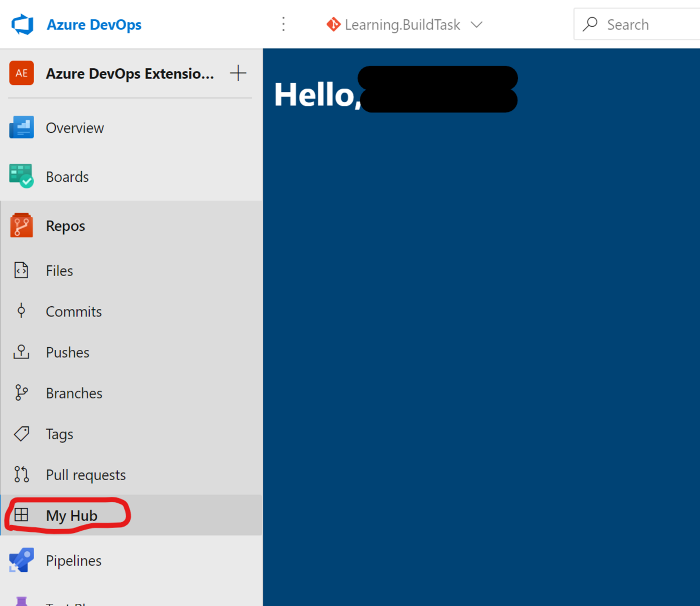Viewport: 700px width, 606px height.
Task: Click the AE project avatar icon
Action: tap(22, 73)
